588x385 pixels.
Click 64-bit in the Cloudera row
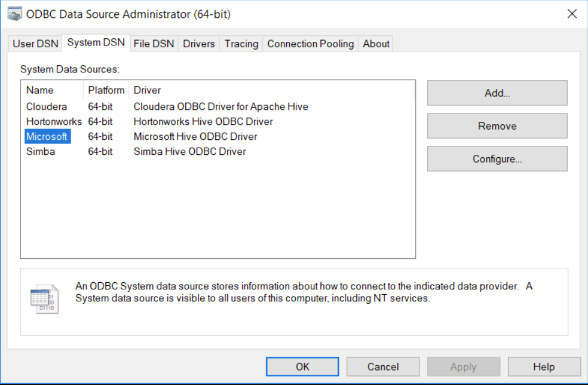100,106
